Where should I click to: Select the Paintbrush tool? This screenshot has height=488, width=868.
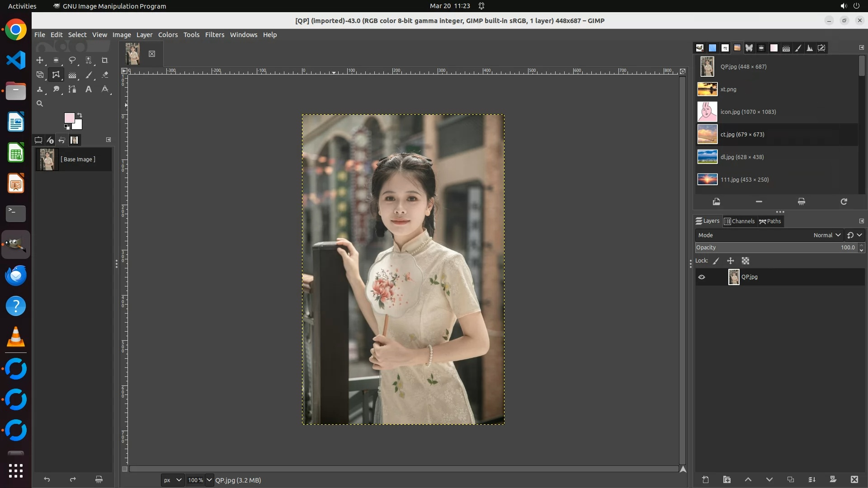(89, 75)
